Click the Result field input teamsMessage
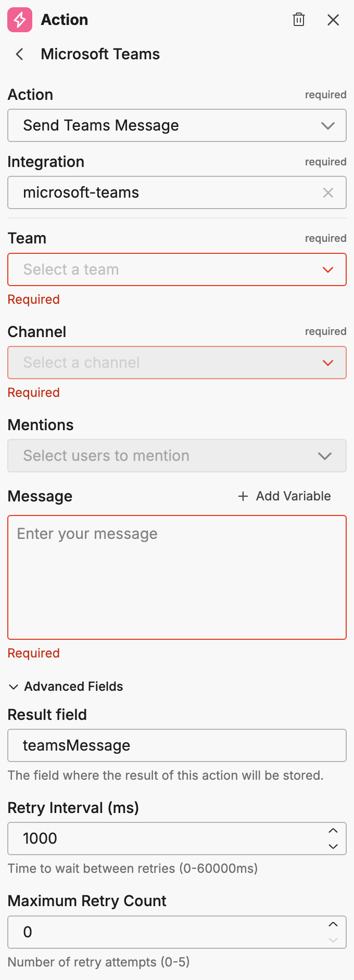354x980 pixels. point(177,745)
